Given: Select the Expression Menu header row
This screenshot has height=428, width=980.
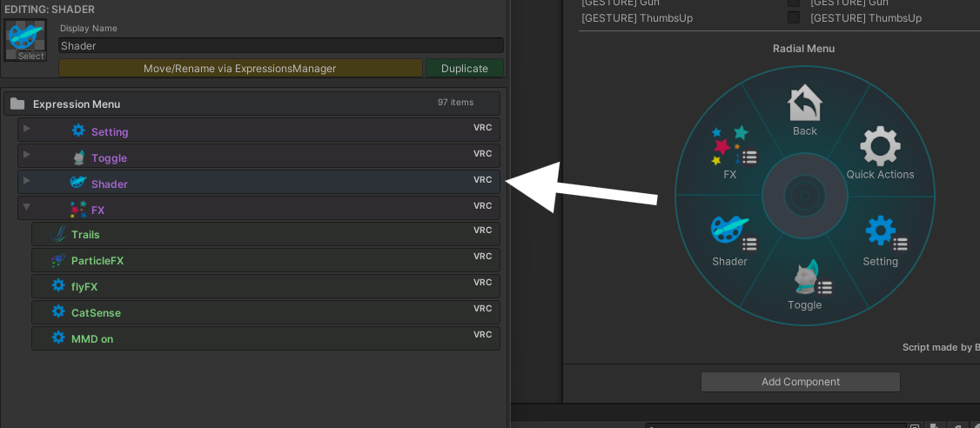Looking at the screenshot, I should [252, 104].
